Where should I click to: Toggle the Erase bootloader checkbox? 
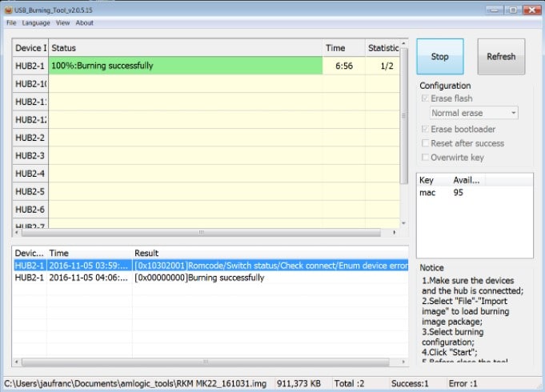(425, 129)
